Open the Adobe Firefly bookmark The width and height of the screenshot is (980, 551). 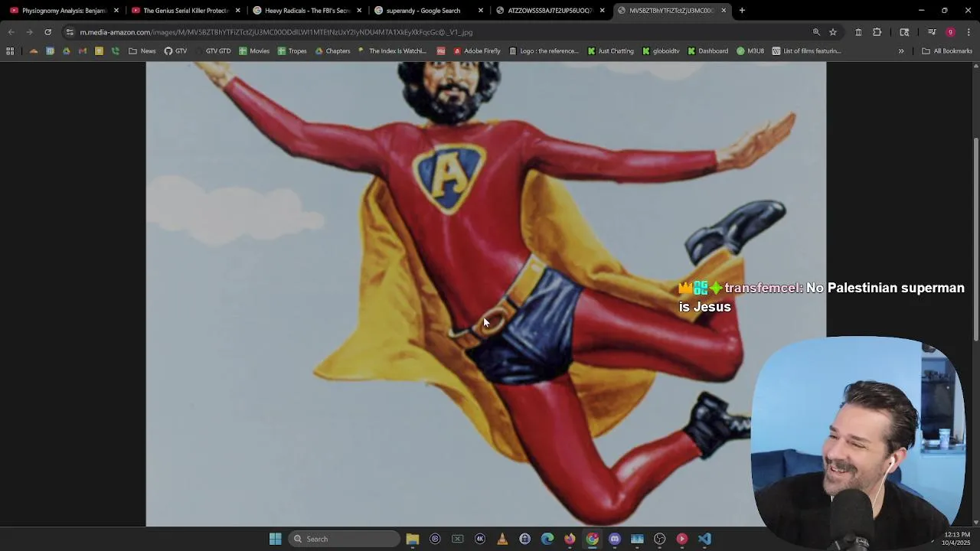pyautogui.click(x=477, y=51)
